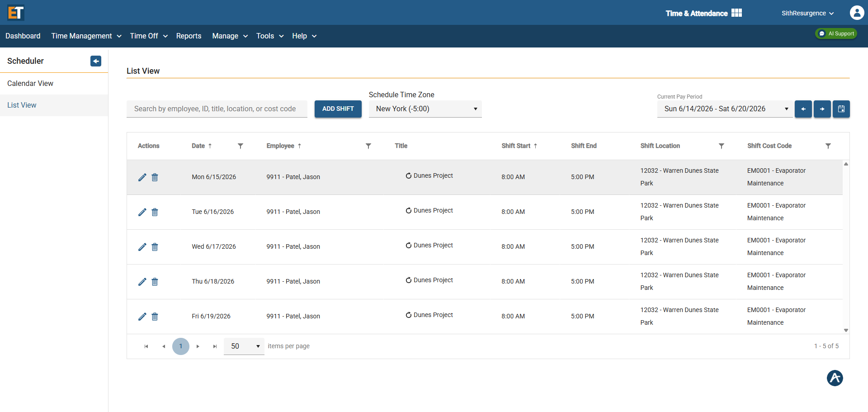Click the ADD SHIFT button
This screenshot has height=412, width=868.
[x=338, y=109]
